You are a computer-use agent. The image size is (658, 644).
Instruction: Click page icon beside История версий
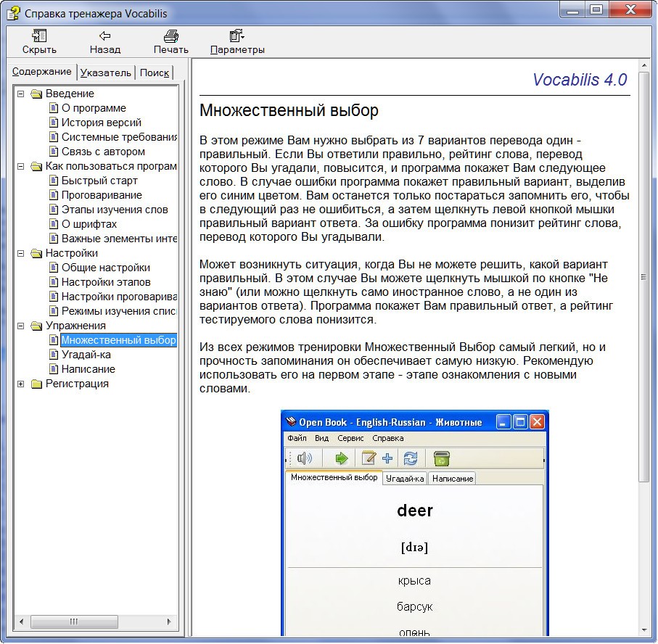tap(53, 123)
